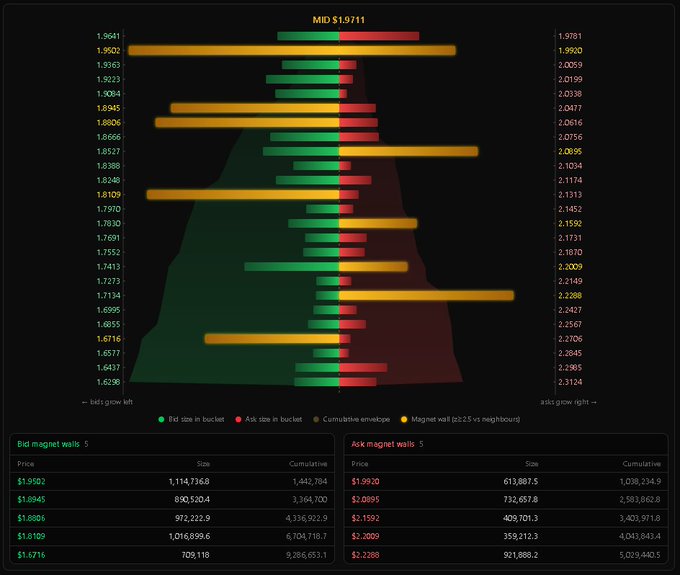Image resolution: width=680 pixels, height=575 pixels.
Task: Click the 1.8109 bid magnet wall bar
Action: pos(243,195)
